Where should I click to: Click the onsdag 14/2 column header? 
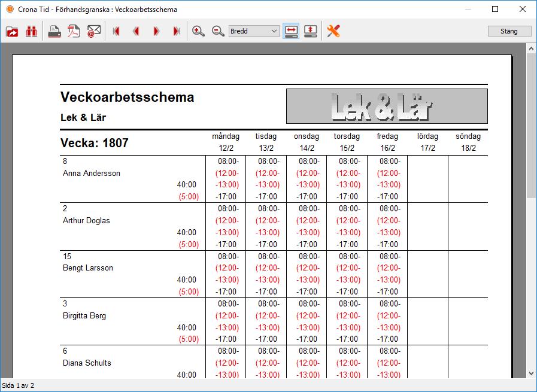307,142
